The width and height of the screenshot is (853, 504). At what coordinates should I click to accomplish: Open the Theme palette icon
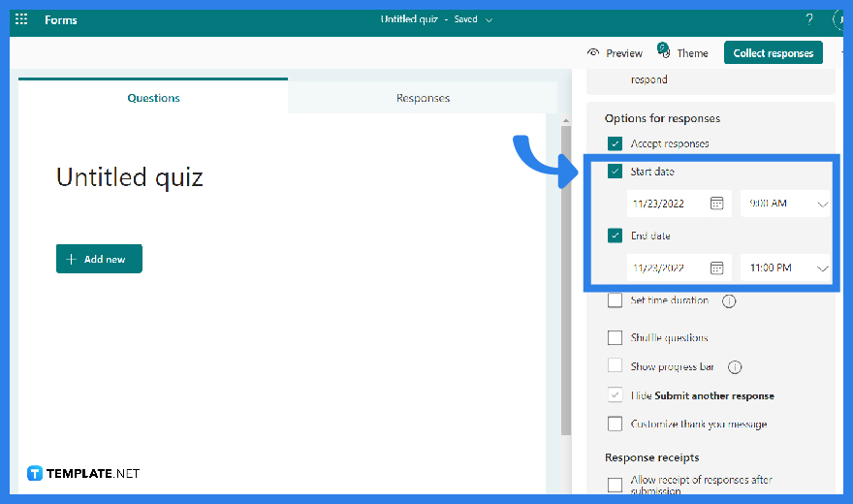click(664, 51)
